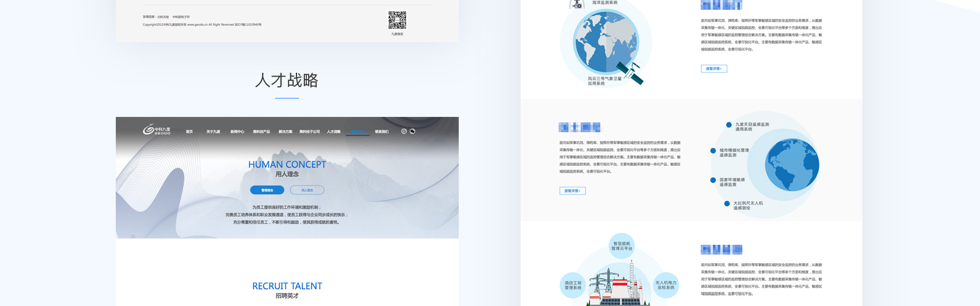Click the blue dot next to 城市精细化管理遥感监测

[x=713, y=151]
